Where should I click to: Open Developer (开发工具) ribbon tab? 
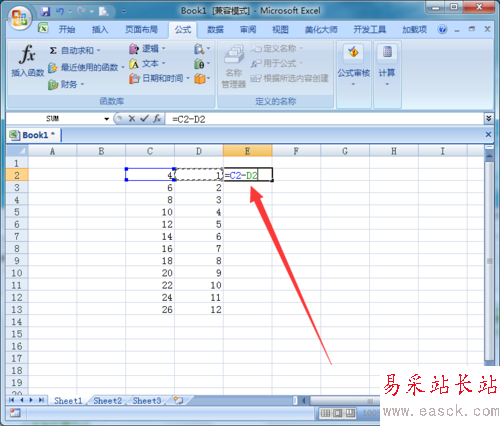point(369,30)
